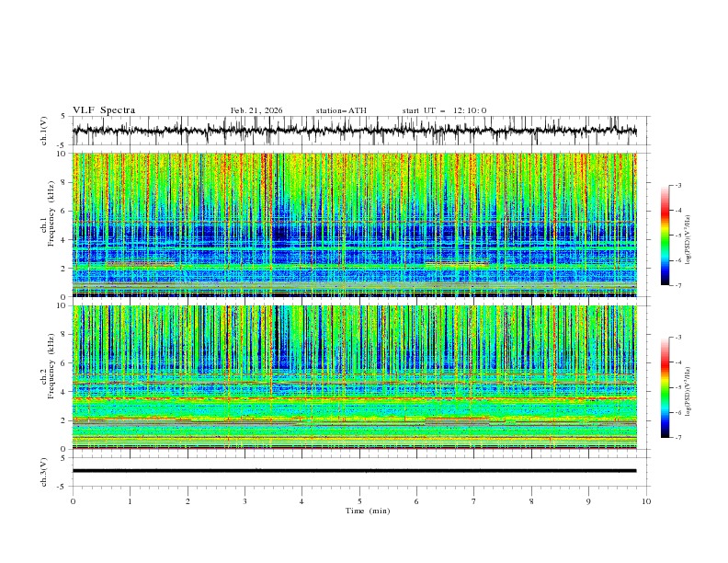728x563 pixels.
Task: Click the time axis tick label "9"
Action: 588,501
